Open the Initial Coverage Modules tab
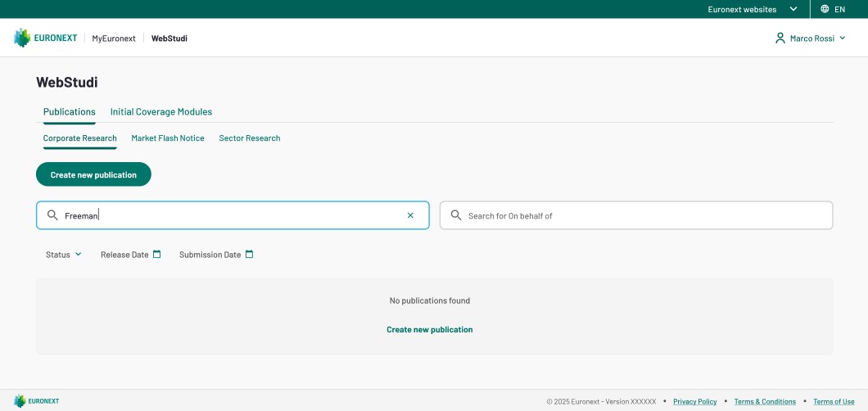This screenshot has width=868, height=411. (x=161, y=111)
